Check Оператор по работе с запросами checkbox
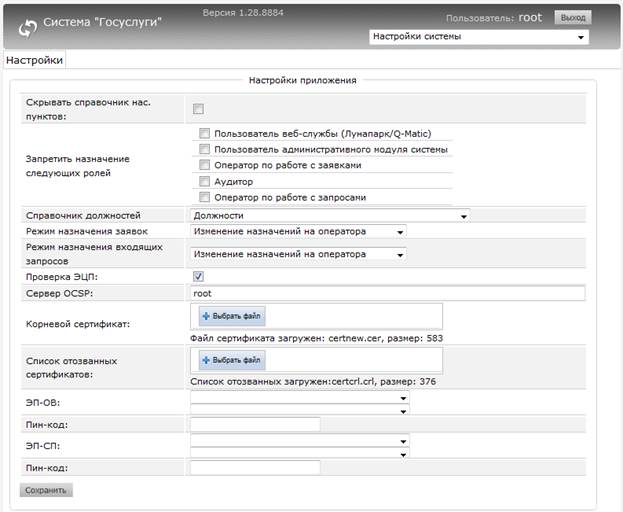The width and height of the screenshot is (623, 512). tap(204, 197)
